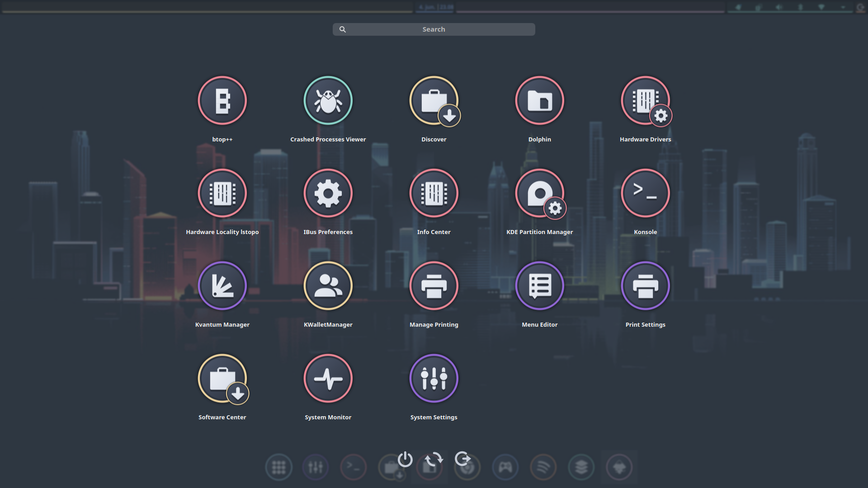868x488 pixels.
Task: Open KDE Partition Manager
Action: coord(539,193)
